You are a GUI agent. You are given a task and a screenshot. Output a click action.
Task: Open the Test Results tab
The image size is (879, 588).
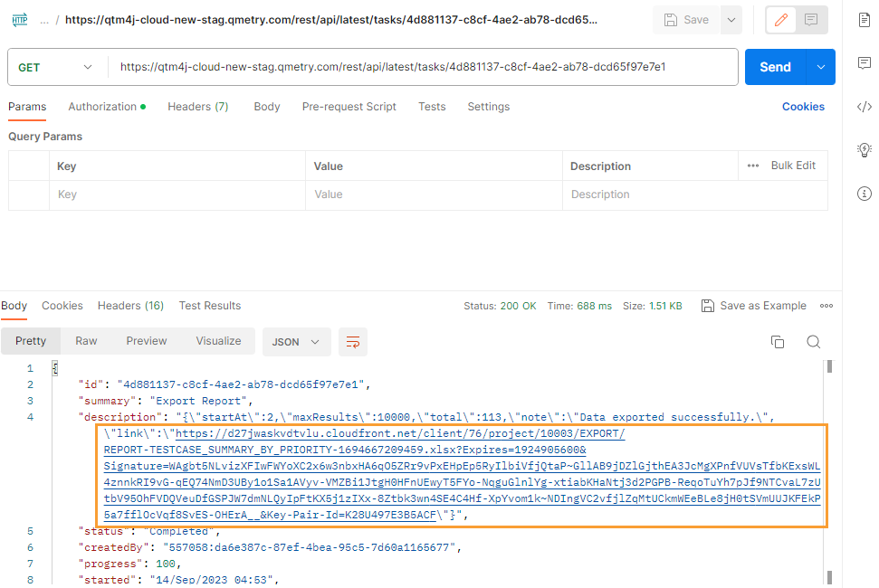coord(209,305)
